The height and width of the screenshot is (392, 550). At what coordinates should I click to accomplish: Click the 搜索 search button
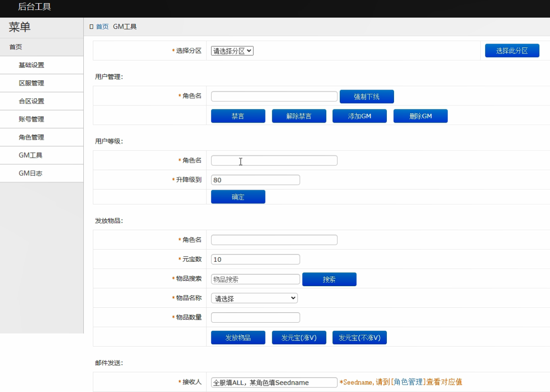[x=329, y=279]
